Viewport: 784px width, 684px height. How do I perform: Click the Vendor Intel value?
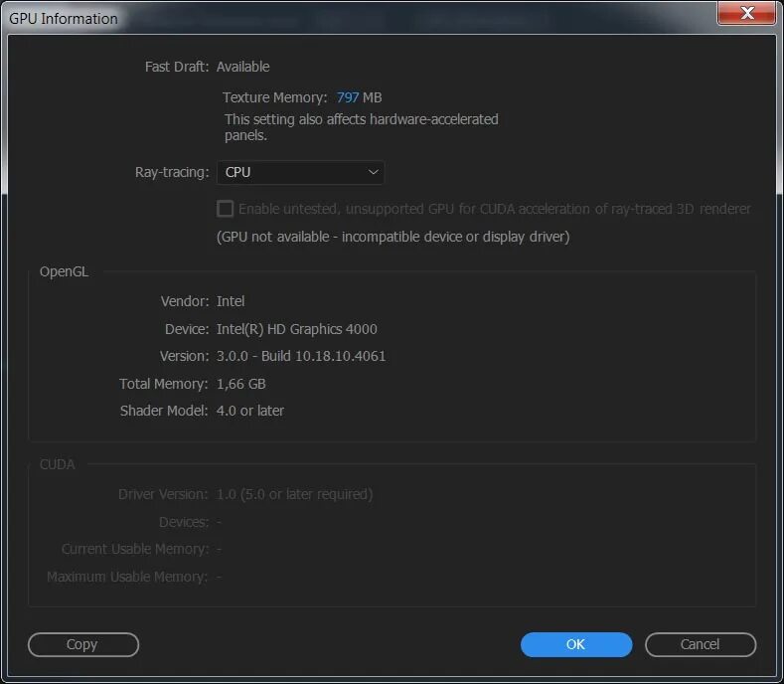click(x=231, y=301)
